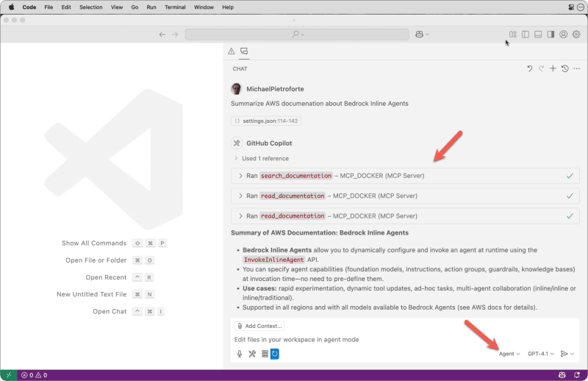Open the Code application menu
588x381 pixels.
(x=29, y=7)
